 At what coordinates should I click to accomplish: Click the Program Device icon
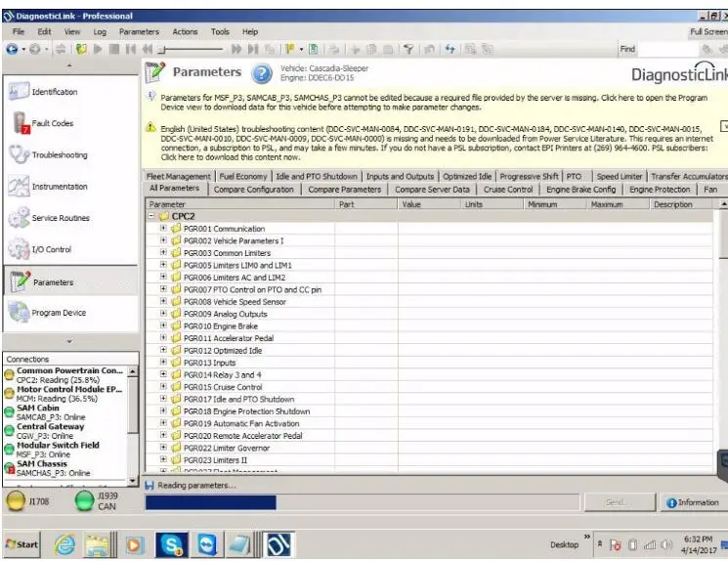19,313
